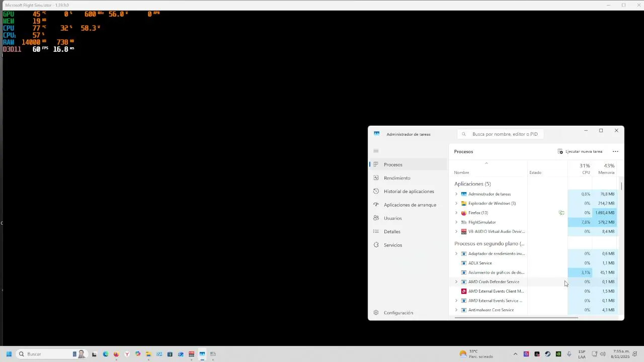Select the Procesos sidebar entry
Viewport: 644px width, 362px height.
click(x=408, y=164)
